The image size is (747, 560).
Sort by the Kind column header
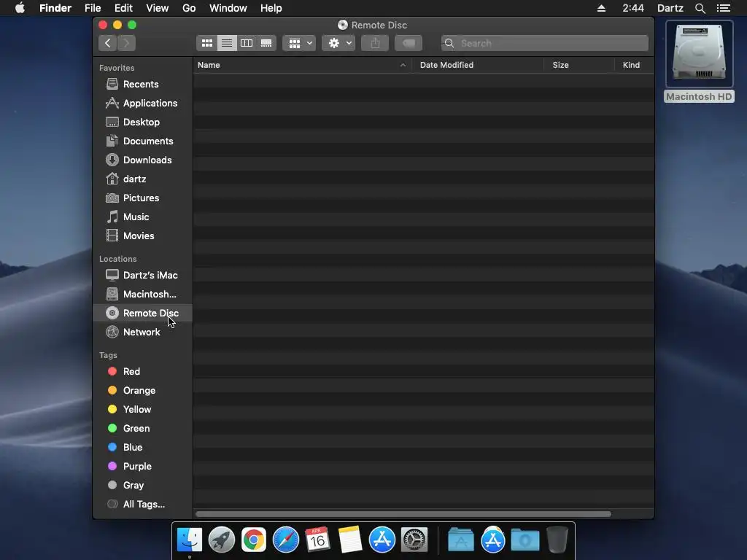[634, 65]
